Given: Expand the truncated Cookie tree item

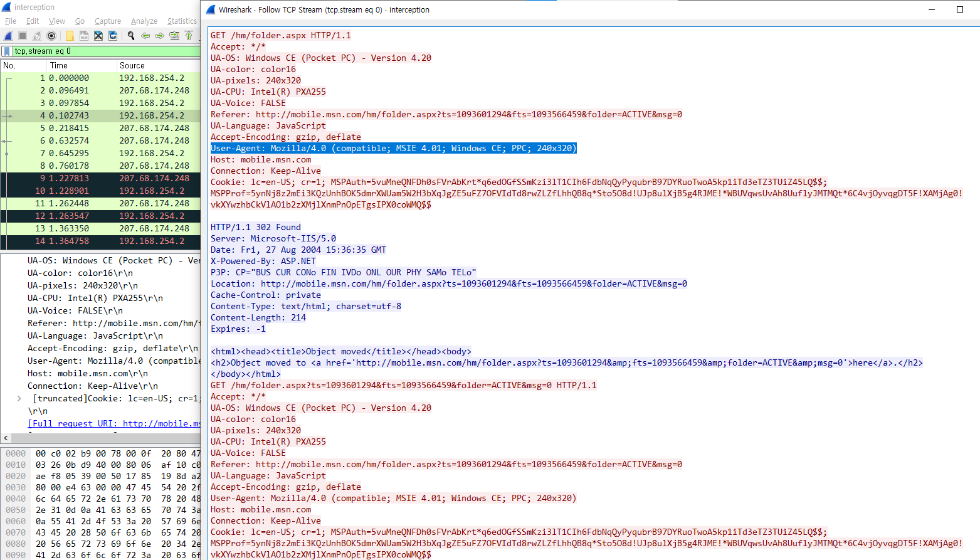Looking at the screenshot, I should (19, 398).
